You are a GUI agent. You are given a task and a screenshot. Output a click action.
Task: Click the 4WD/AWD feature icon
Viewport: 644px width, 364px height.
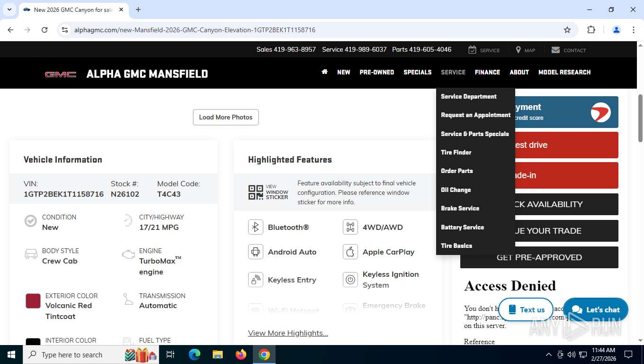tap(350, 227)
